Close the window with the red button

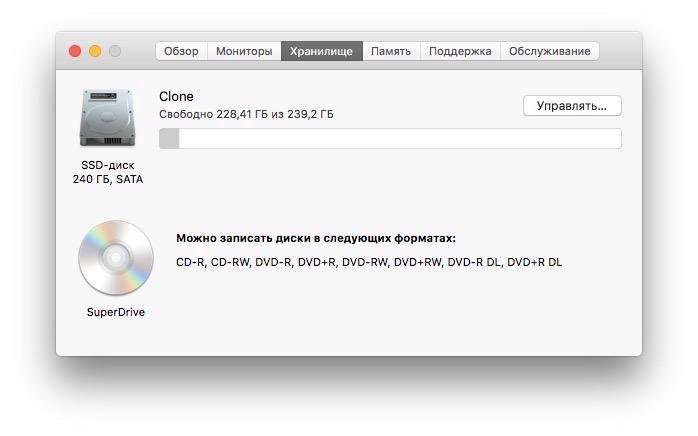pos(75,51)
